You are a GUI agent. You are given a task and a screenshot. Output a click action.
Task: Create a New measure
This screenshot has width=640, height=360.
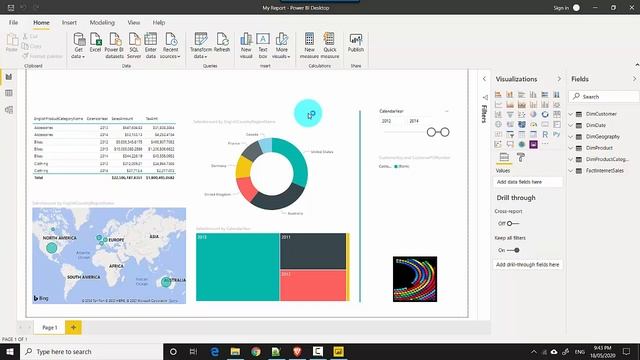point(309,45)
